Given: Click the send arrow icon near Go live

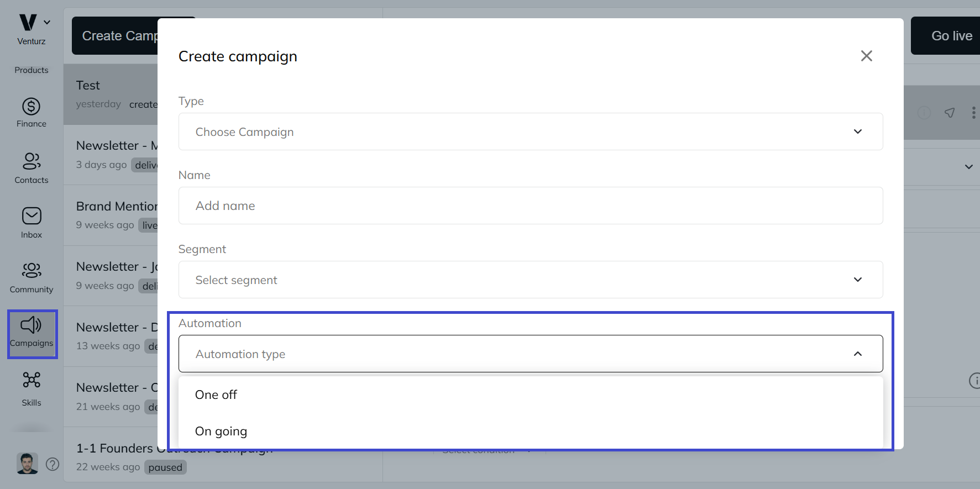Looking at the screenshot, I should click(950, 113).
